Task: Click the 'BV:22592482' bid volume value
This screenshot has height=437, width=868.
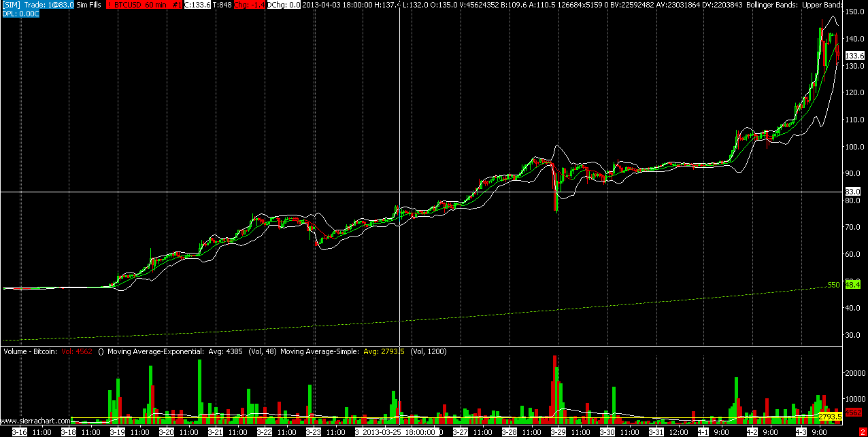Action: (x=631, y=5)
